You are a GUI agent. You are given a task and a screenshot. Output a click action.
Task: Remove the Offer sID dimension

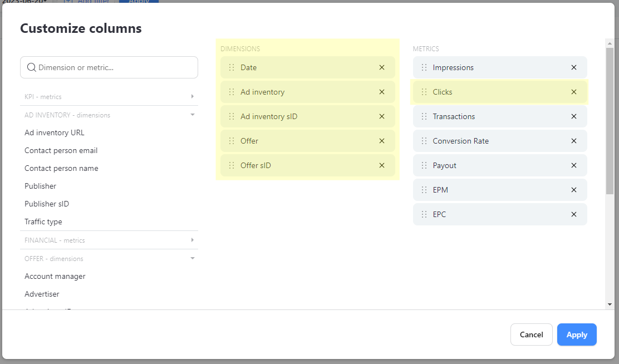point(382,165)
